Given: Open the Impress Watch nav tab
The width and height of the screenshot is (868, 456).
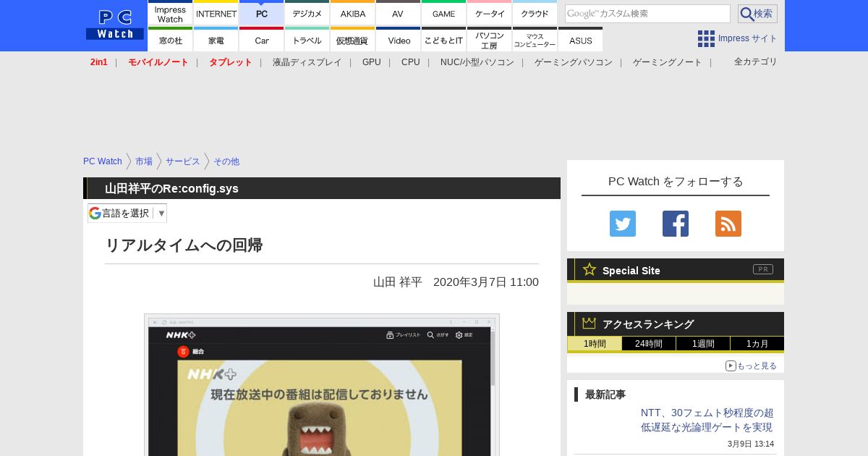Looking at the screenshot, I should [171, 13].
